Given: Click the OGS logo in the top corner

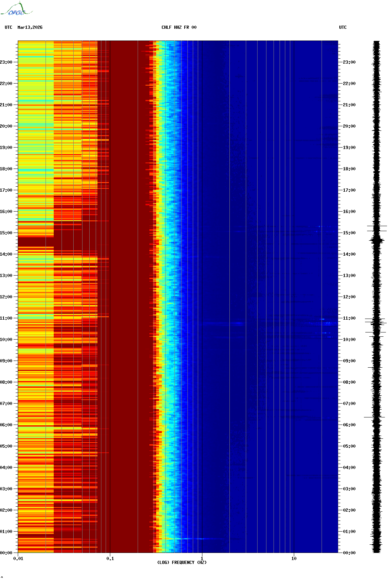Looking at the screenshot, I should 16,10.
